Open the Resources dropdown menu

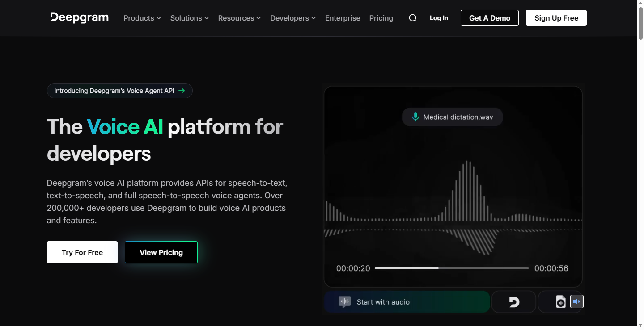coord(240,18)
